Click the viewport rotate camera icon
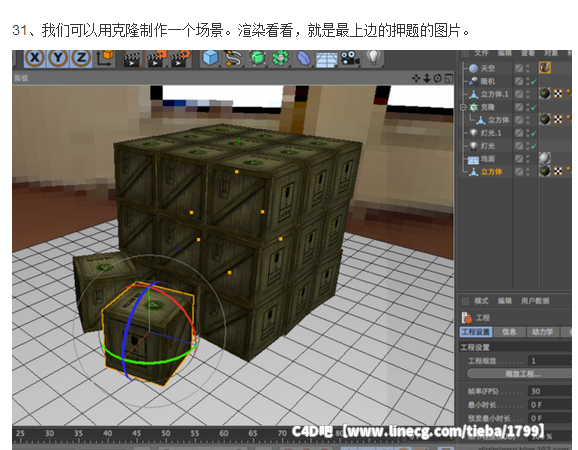This screenshot has height=450, width=578. point(438,78)
